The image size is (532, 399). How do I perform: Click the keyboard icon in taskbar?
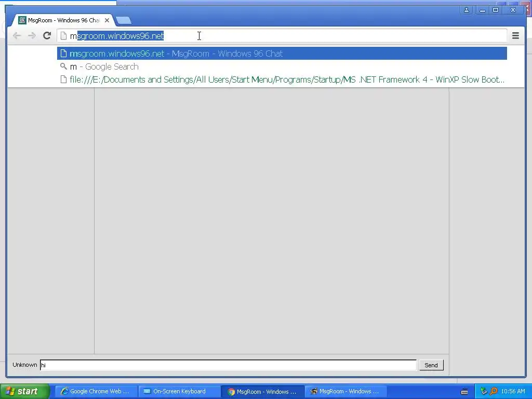coord(464,392)
